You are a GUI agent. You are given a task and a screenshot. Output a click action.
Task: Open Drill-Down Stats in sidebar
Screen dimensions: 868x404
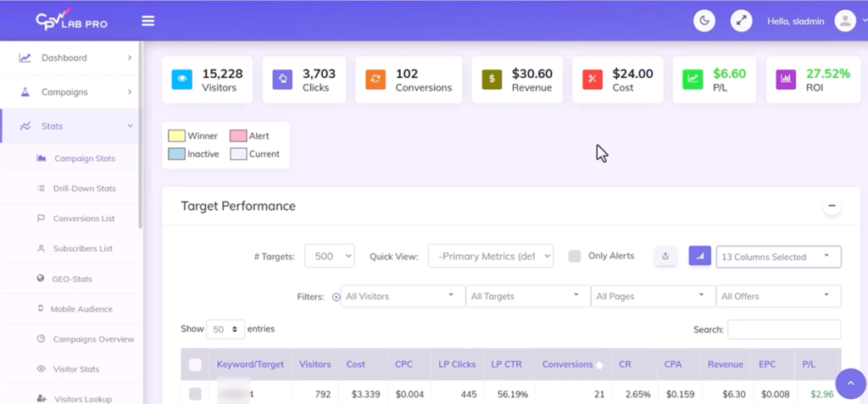[84, 189]
